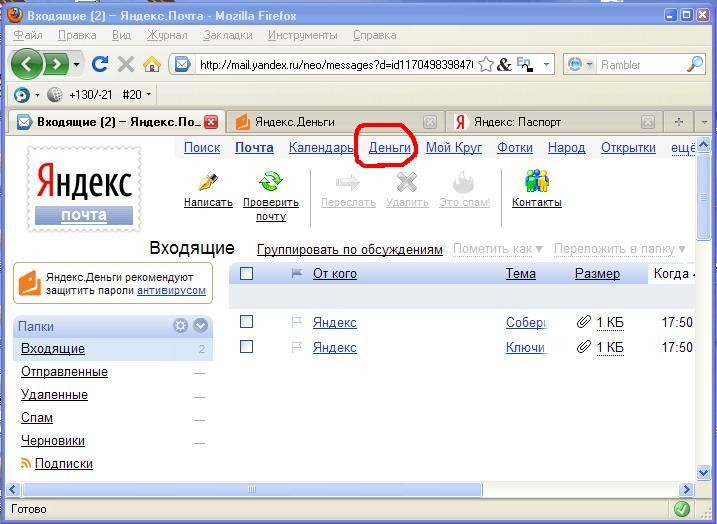Reload the page with refresh icon
The height and width of the screenshot is (524, 717).
(100, 64)
